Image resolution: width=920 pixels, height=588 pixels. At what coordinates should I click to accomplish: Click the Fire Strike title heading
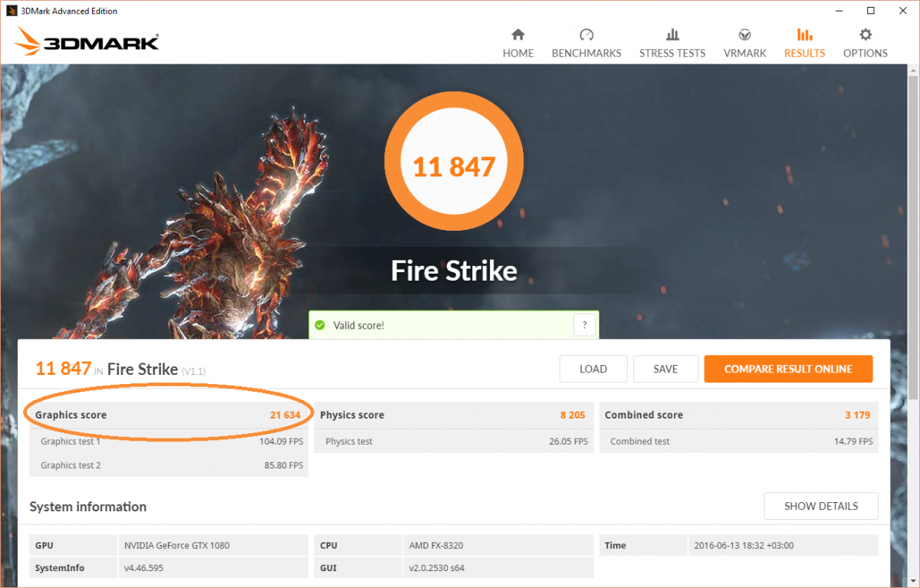(454, 271)
